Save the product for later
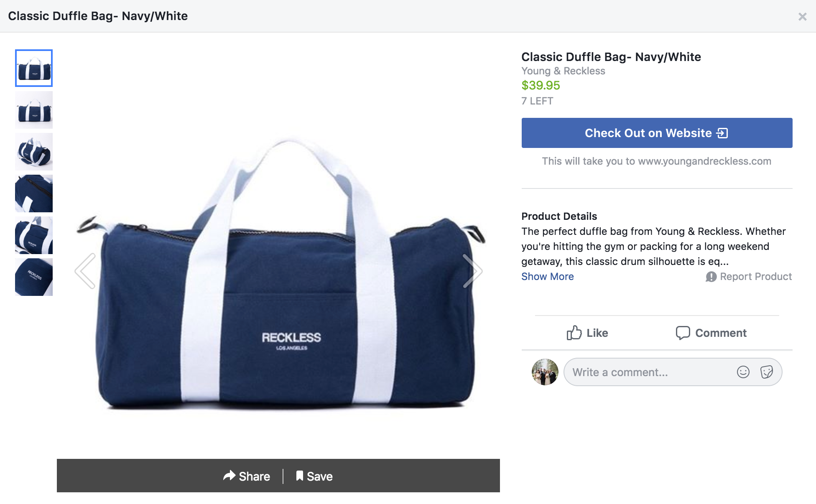The width and height of the screenshot is (816, 504). [x=314, y=476]
